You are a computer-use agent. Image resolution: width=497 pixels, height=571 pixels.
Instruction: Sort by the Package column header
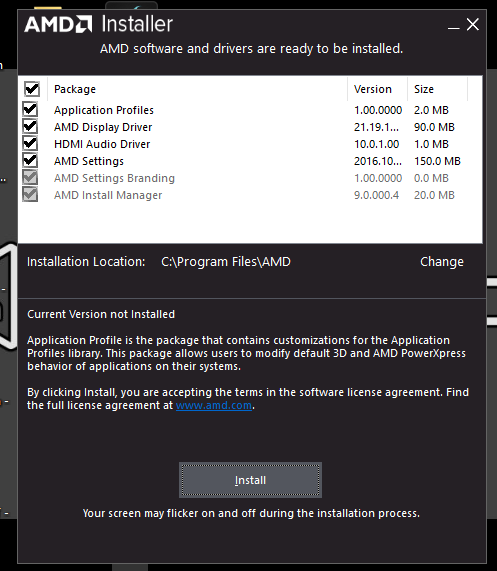pos(197,89)
